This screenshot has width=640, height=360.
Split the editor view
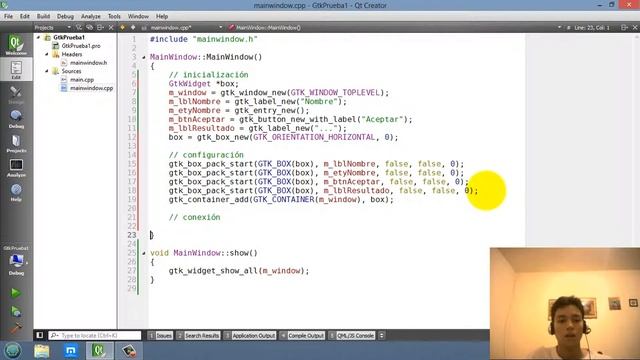click(624, 27)
